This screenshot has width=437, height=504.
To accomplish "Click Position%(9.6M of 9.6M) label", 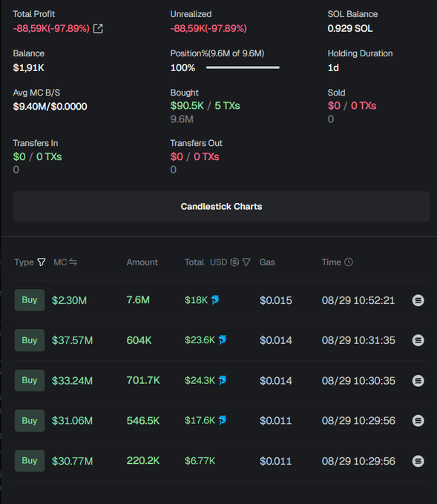I will pos(217,53).
